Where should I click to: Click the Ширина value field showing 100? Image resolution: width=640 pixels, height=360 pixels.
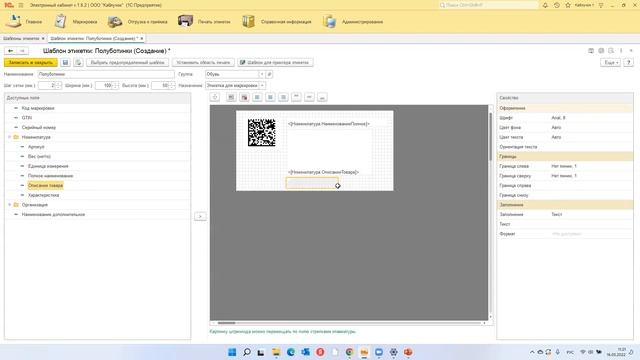tap(104, 86)
